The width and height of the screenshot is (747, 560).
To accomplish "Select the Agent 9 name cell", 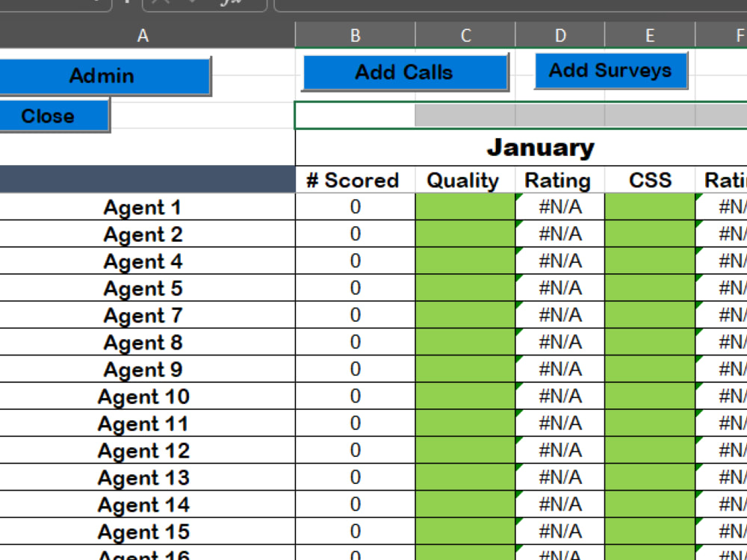I will 147,369.
